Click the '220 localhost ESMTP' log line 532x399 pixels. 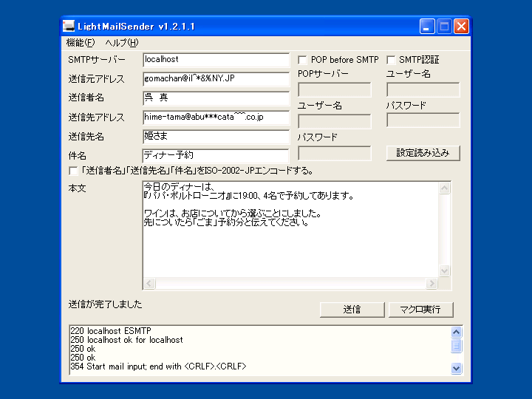click(x=111, y=331)
